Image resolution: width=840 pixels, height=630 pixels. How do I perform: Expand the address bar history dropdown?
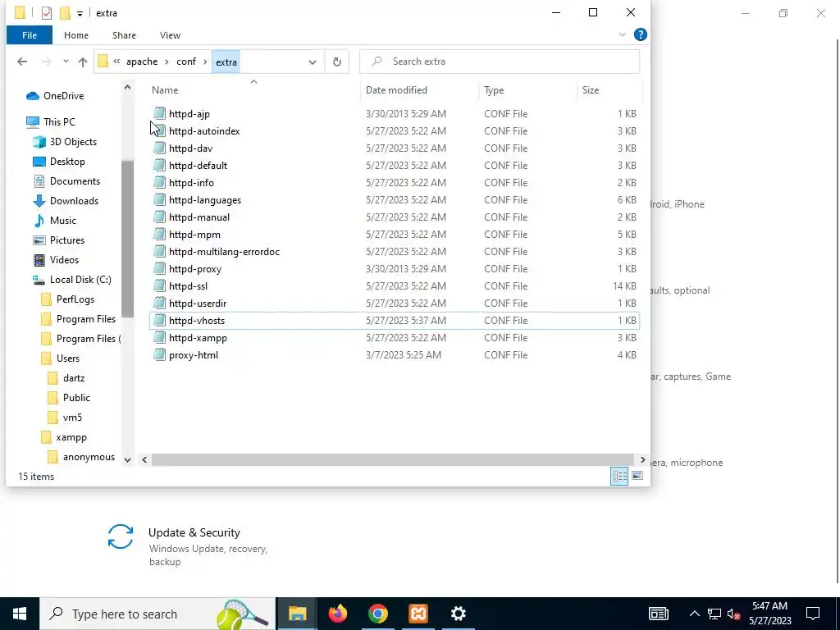tap(313, 62)
